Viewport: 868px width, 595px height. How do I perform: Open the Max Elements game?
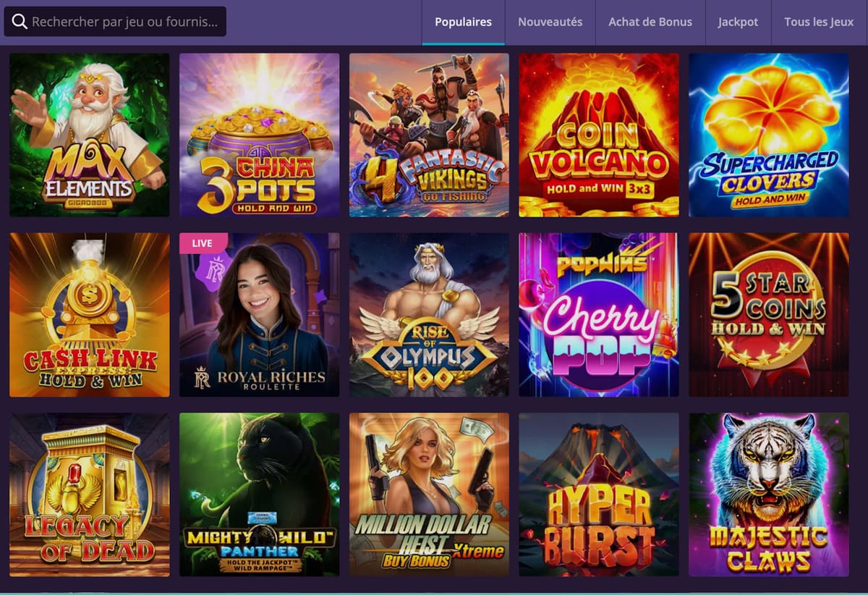(90, 135)
